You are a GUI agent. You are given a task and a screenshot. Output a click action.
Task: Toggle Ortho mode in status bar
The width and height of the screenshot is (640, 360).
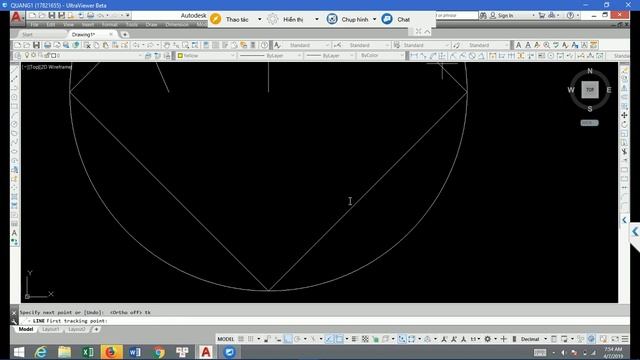click(287, 339)
